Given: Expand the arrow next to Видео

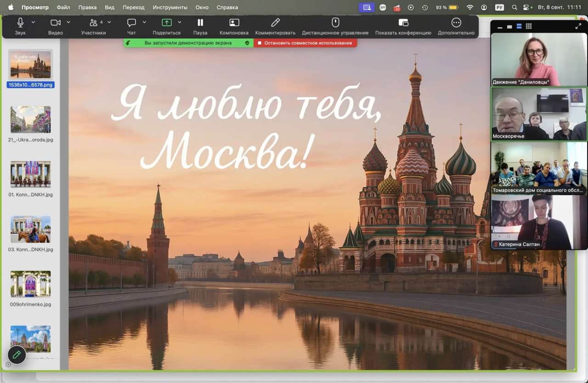Looking at the screenshot, I should (68, 22).
